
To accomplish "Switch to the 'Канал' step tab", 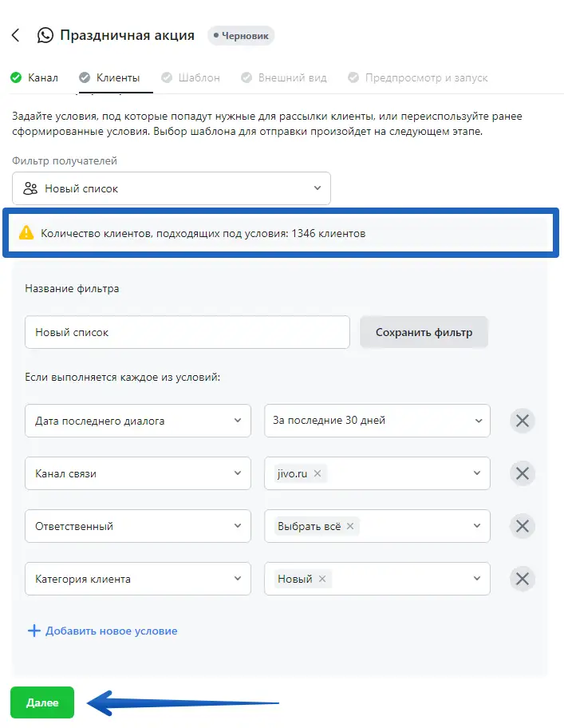I will click(x=34, y=77).
